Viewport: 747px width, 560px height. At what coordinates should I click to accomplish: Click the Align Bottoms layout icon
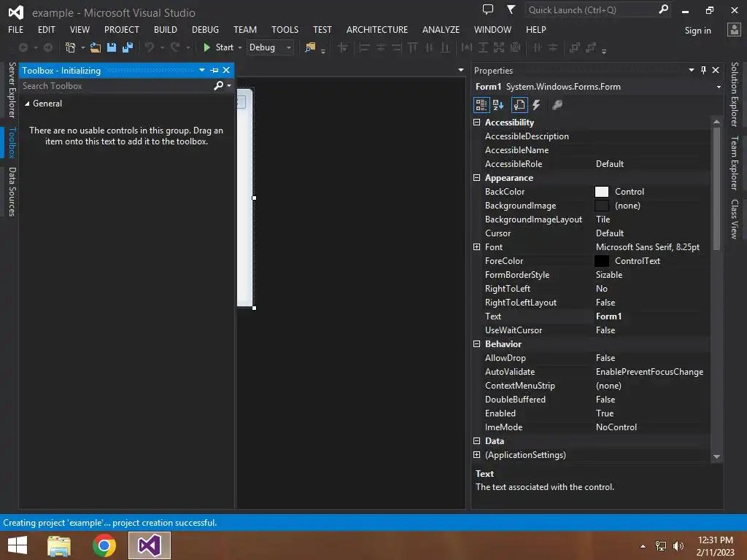click(445, 47)
